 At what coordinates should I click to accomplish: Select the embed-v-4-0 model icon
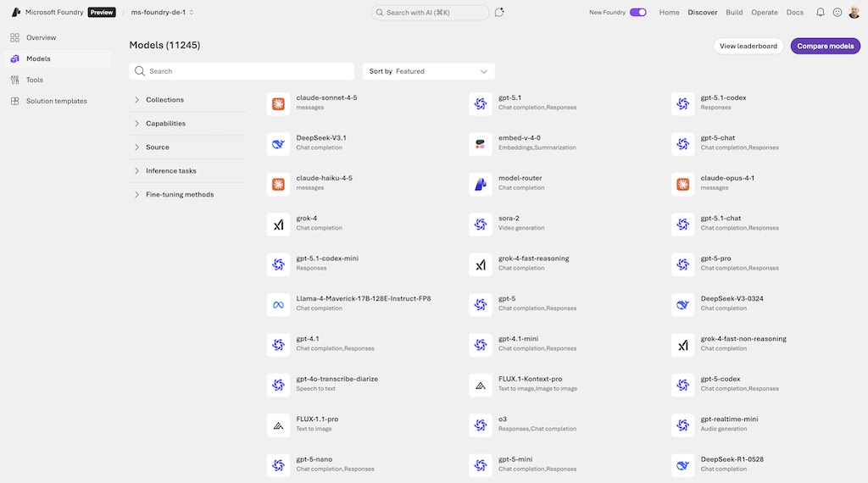[481, 144]
